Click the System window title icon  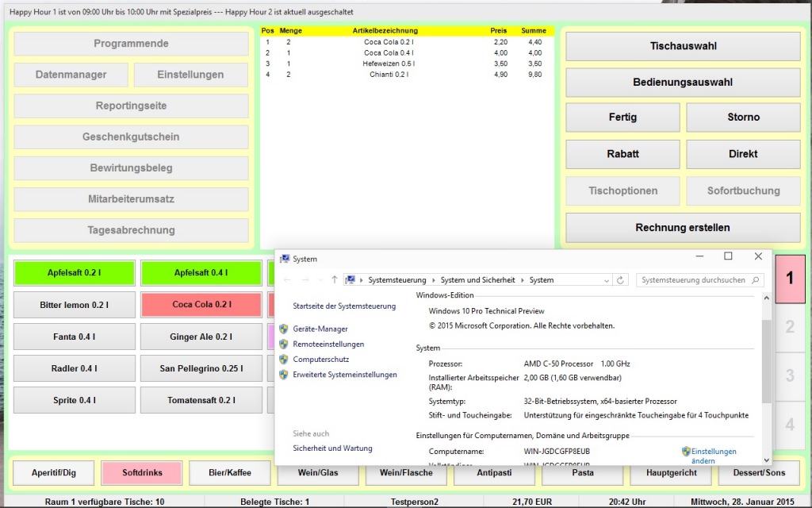285,259
